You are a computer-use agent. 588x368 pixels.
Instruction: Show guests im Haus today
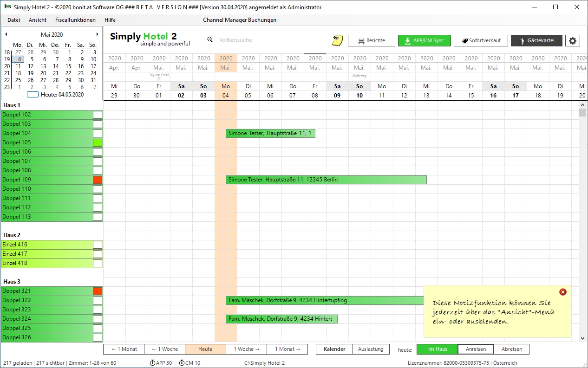[438, 349]
